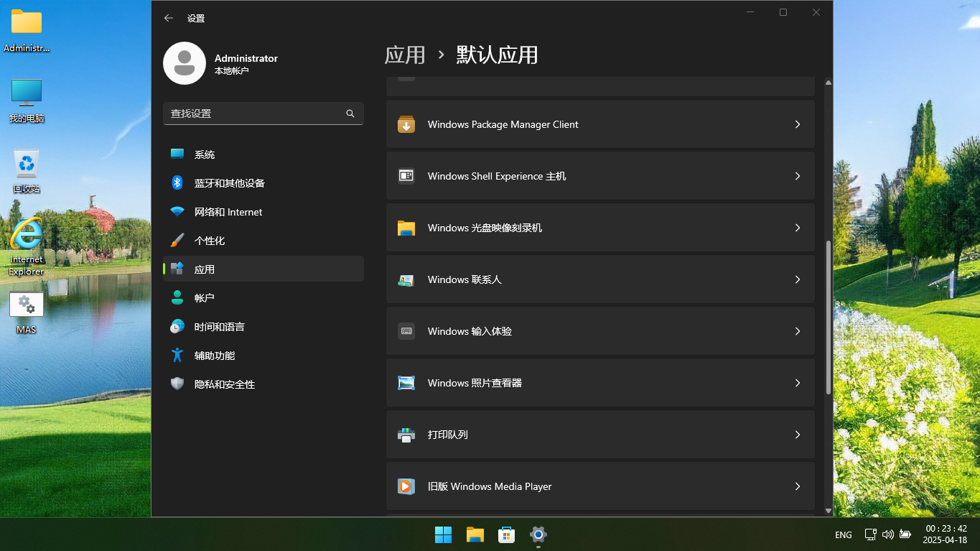Click the Windows Shell Experience host icon
Viewport: 980px width, 551px height.
pyautogui.click(x=406, y=176)
